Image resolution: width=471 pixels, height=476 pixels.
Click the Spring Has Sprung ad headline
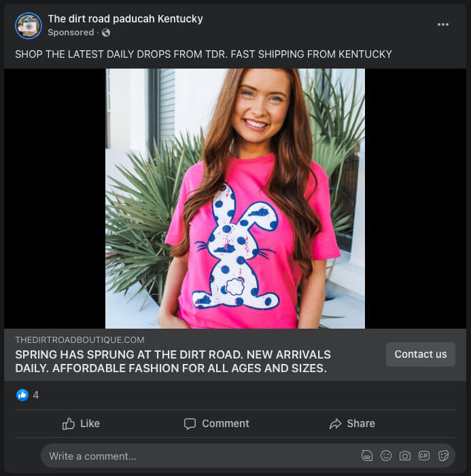[173, 362]
